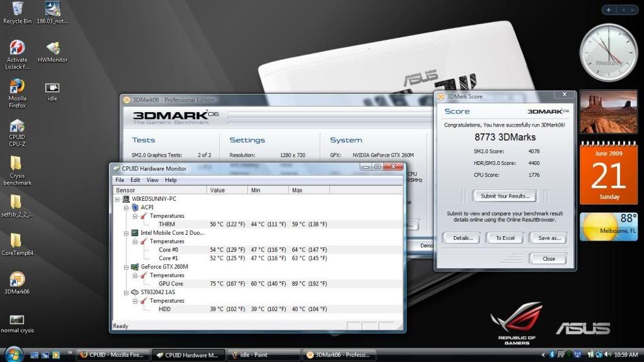The width and height of the screenshot is (644, 362).
Task: Click the taskbar clock showing 10:59 AM
Action: (626, 354)
